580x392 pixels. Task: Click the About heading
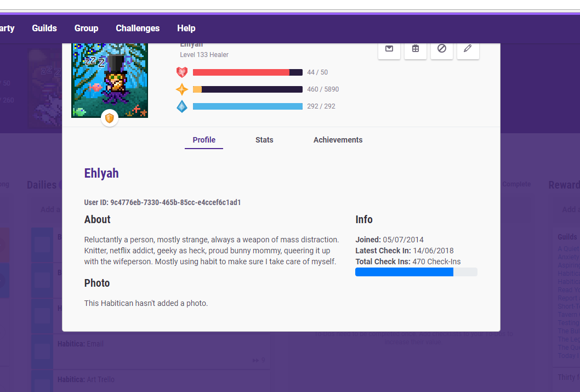point(97,220)
